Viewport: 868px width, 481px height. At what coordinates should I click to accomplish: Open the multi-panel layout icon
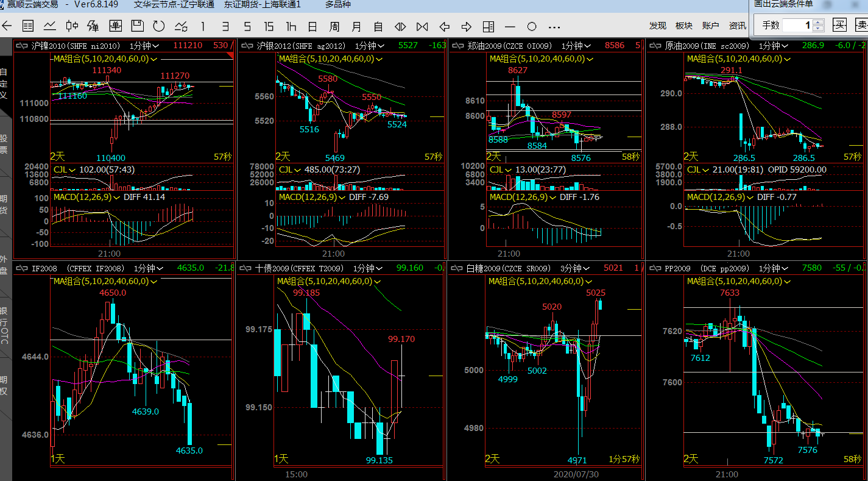click(488, 26)
